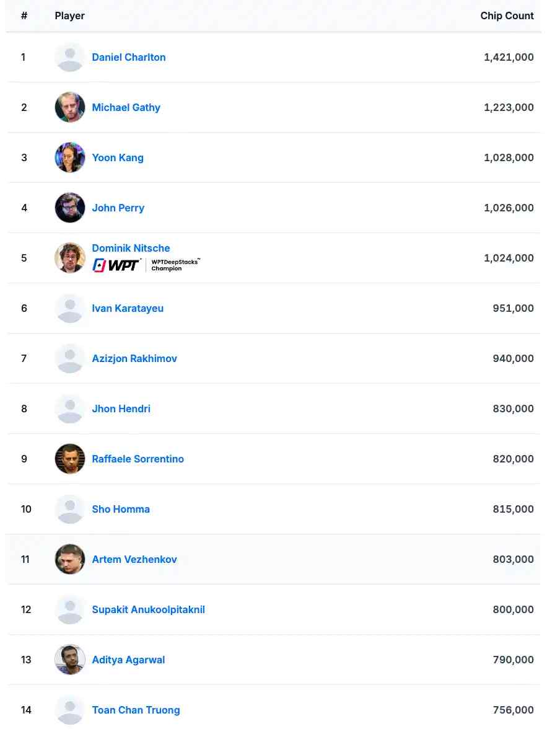Open Raffaele Sorrentino's player profile link
560x734 pixels.
tap(138, 459)
